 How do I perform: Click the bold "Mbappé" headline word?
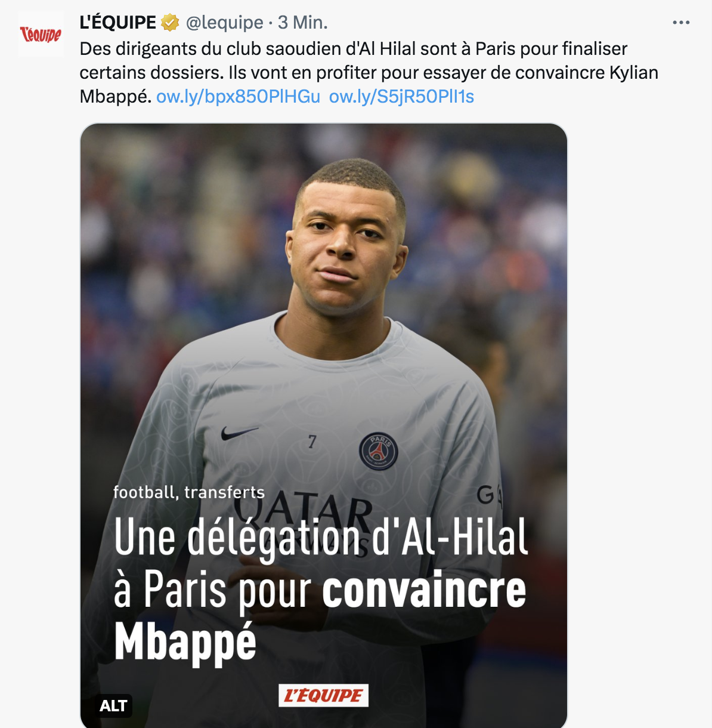185,642
